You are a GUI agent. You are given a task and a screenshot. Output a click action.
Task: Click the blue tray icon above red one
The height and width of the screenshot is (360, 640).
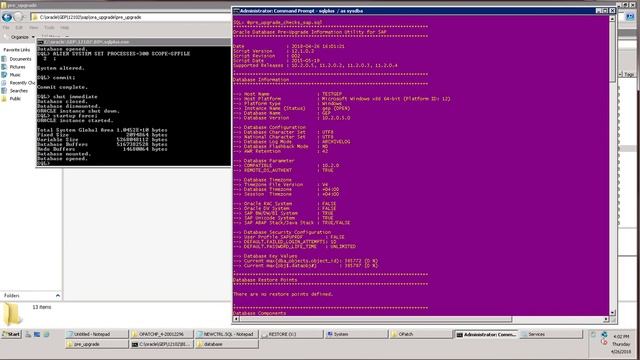[604, 335]
